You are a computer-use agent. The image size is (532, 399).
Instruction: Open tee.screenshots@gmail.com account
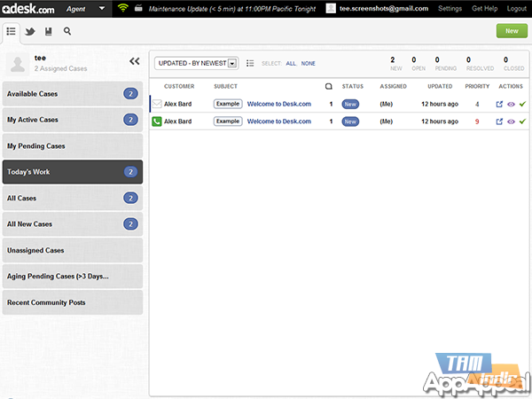point(384,9)
